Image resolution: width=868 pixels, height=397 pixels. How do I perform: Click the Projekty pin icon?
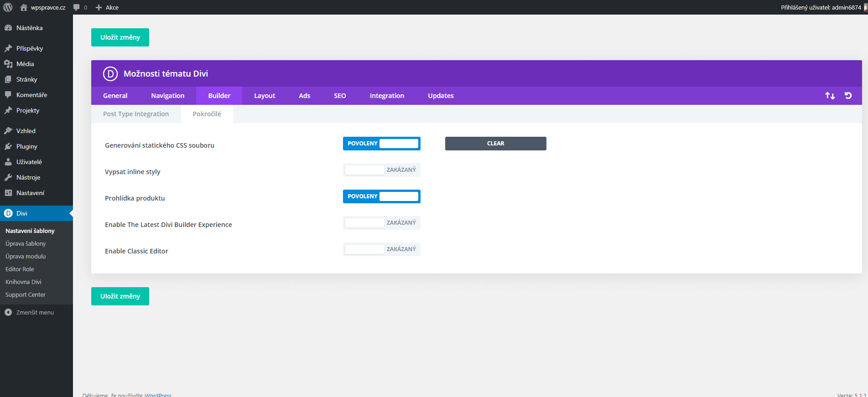pos(8,110)
